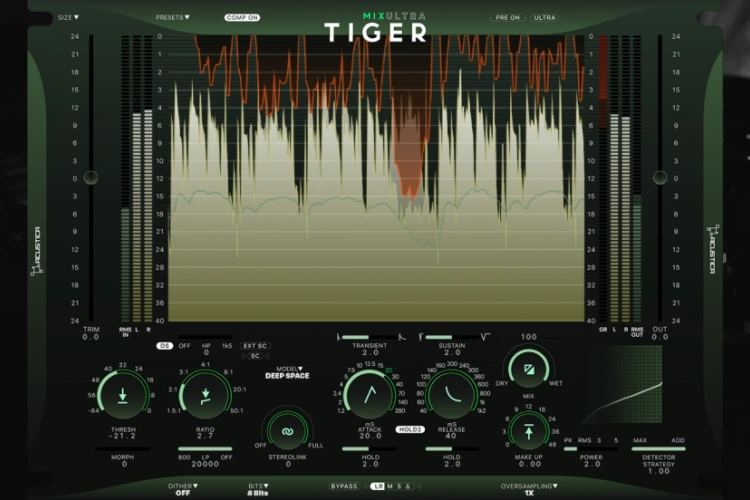750x500 pixels.
Task: Click the DEEP SPACE model name
Action: (x=287, y=376)
